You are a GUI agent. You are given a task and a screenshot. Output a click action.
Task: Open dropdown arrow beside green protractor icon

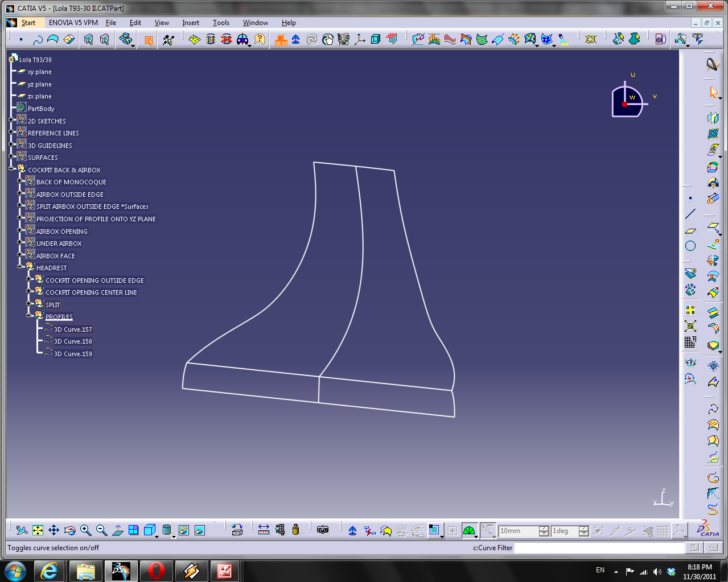tap(476, 536)
